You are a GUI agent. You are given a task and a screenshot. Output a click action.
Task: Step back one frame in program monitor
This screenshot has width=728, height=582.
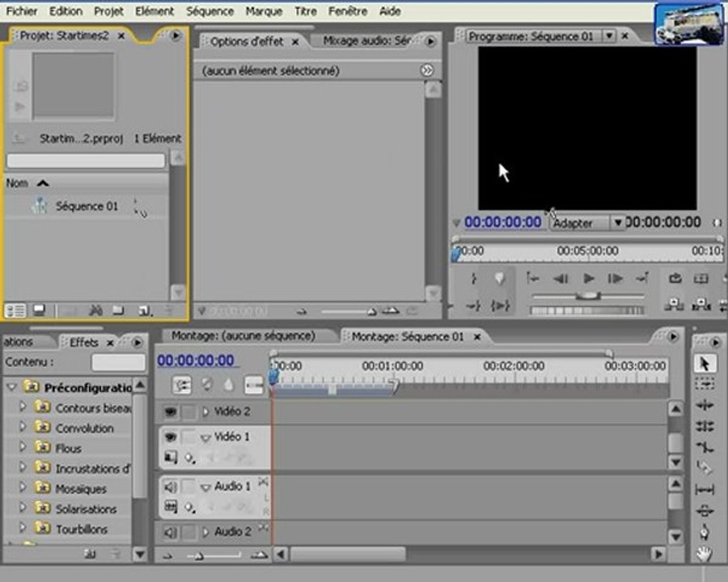[561, 278]
